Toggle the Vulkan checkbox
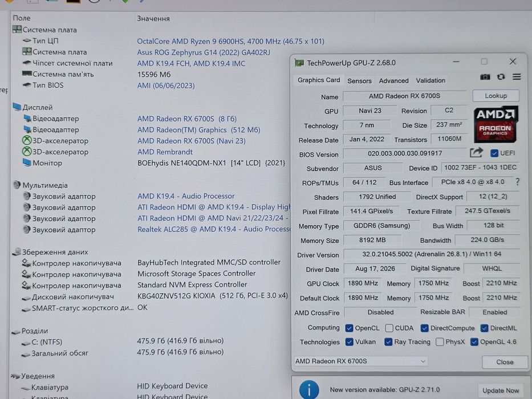This screenshot has height=399, width=532. pyautogui.click(x=349, y=341)
